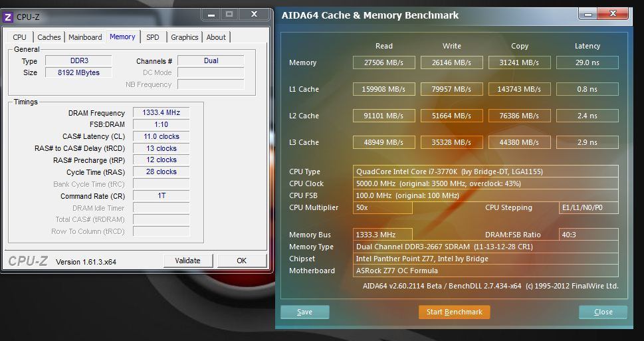This screenshot has width=644, height=341.
Task: Click the empty NB Frequency field
Action: pyautogui.click(x=211, y=84)
